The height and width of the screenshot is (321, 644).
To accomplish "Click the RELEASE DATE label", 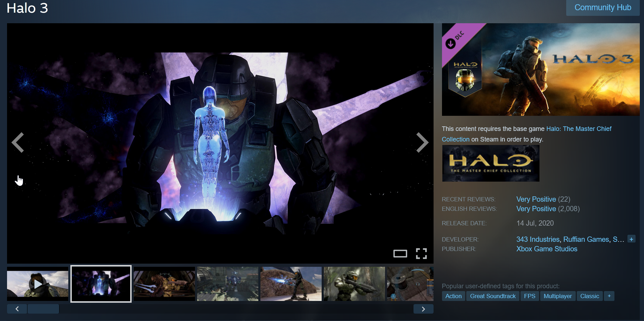I will coord(464,223).
